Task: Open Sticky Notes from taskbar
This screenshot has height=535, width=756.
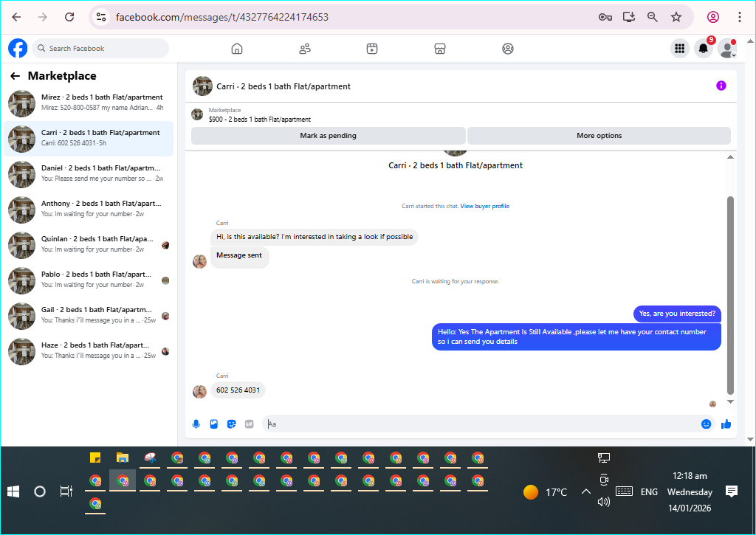Action: coord(95,458)
